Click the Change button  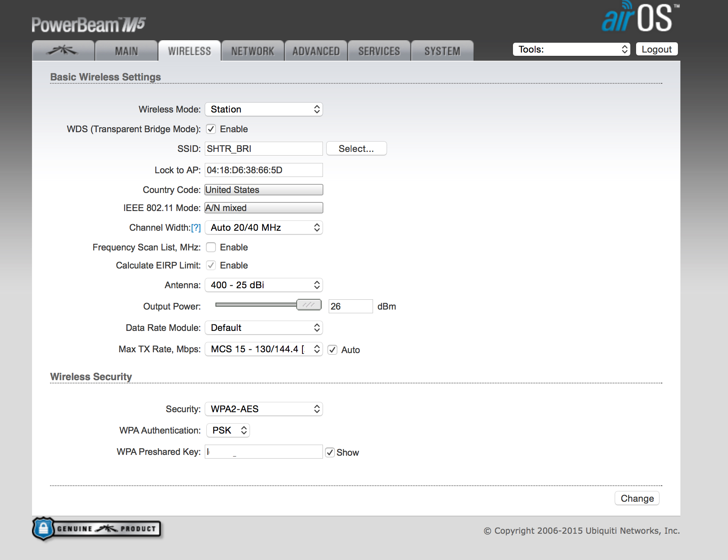click(637, 498)
